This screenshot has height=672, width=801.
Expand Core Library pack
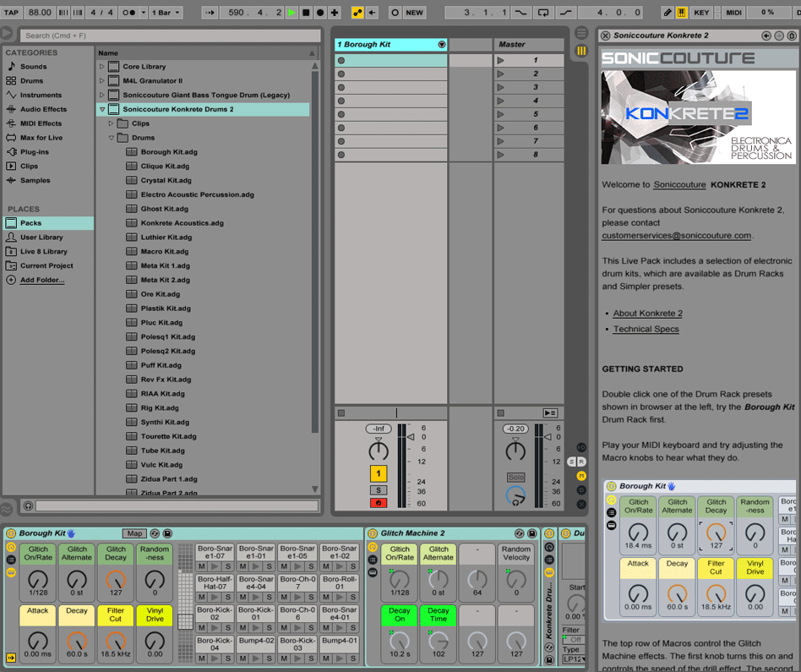point(102,67)
